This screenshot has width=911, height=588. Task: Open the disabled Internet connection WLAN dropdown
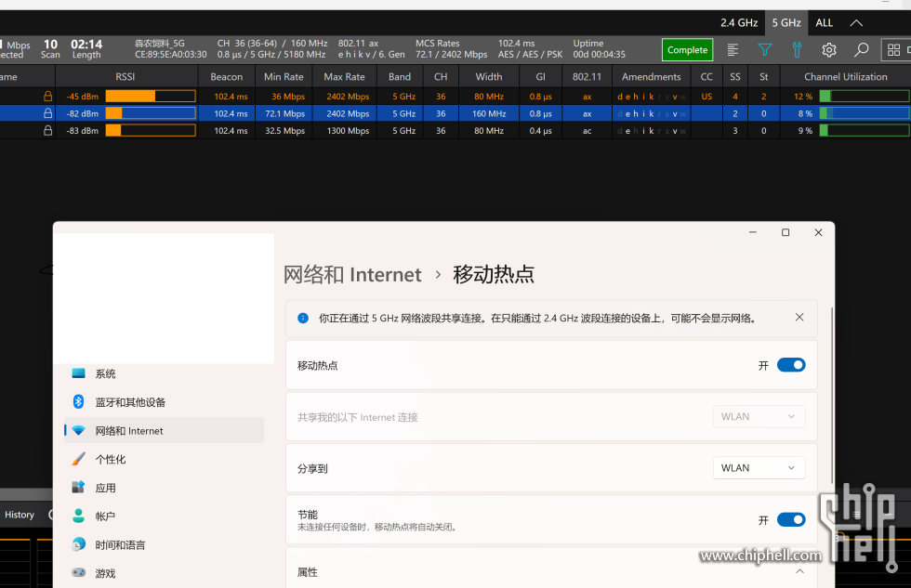pos(759,417)
